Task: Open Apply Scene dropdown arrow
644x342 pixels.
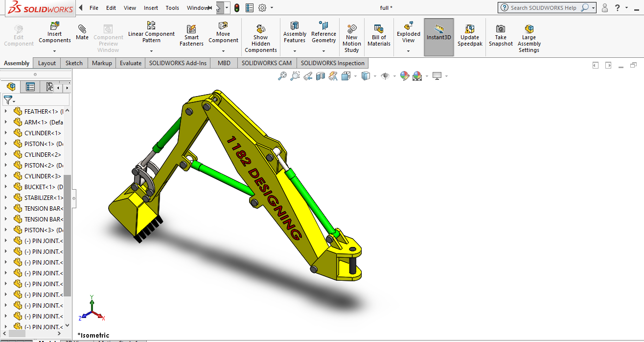Action: (427, 76)
